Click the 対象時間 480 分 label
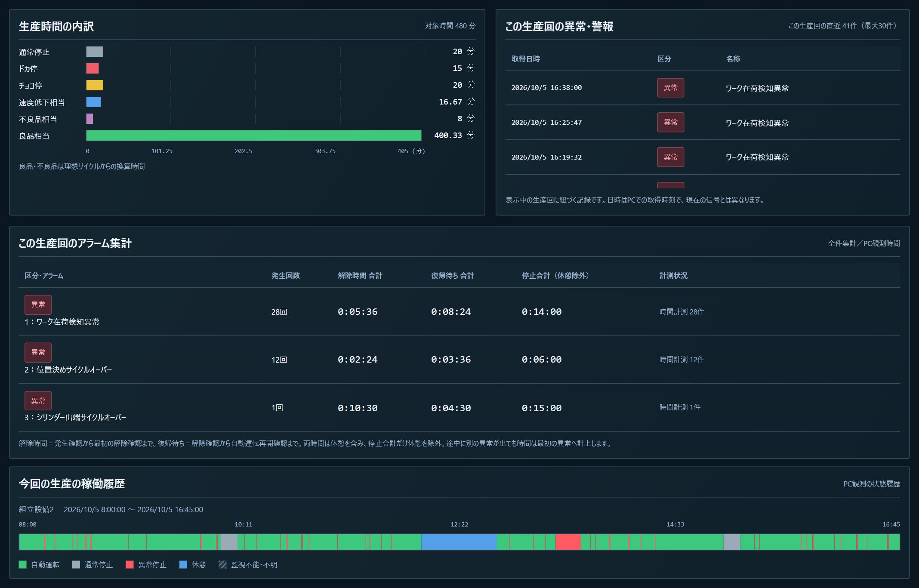Viewport: 919px width, 588px height. click(x=450, y=26)
